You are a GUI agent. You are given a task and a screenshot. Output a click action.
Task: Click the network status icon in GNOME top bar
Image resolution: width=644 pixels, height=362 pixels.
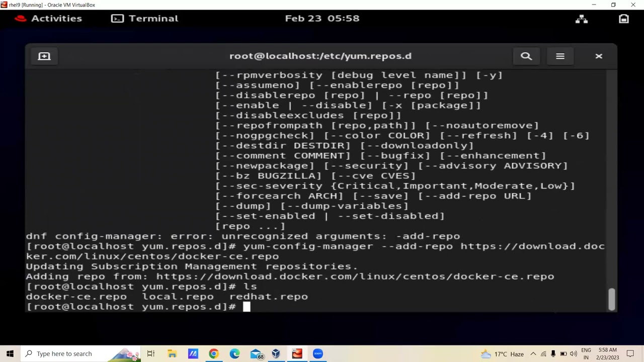point(582,19)
